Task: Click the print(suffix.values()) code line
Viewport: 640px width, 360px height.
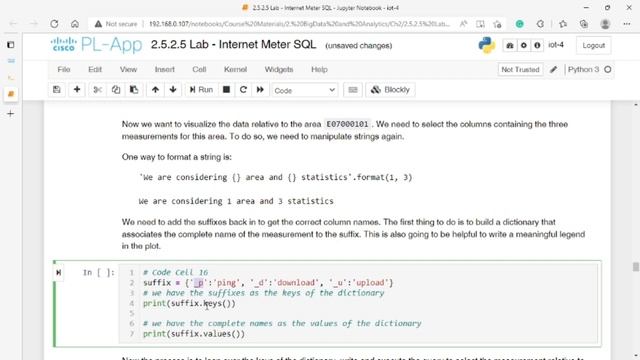Action: [x=194, y=333]
